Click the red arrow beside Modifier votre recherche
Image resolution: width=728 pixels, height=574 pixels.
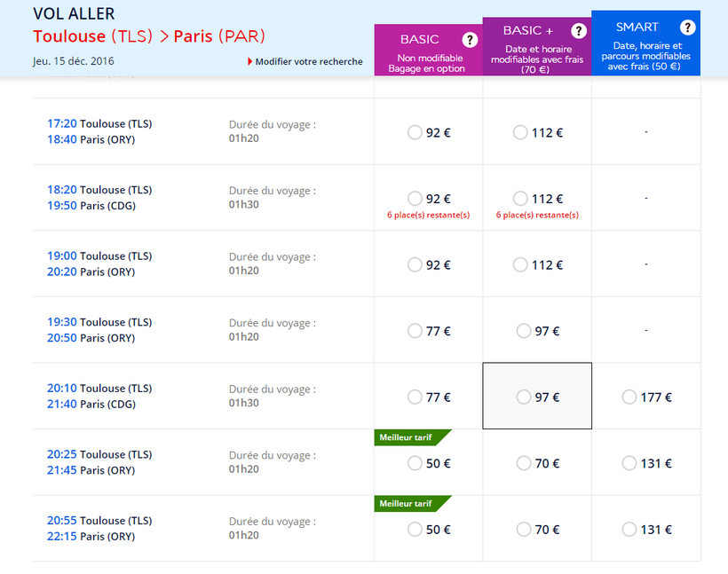(250, 62)
